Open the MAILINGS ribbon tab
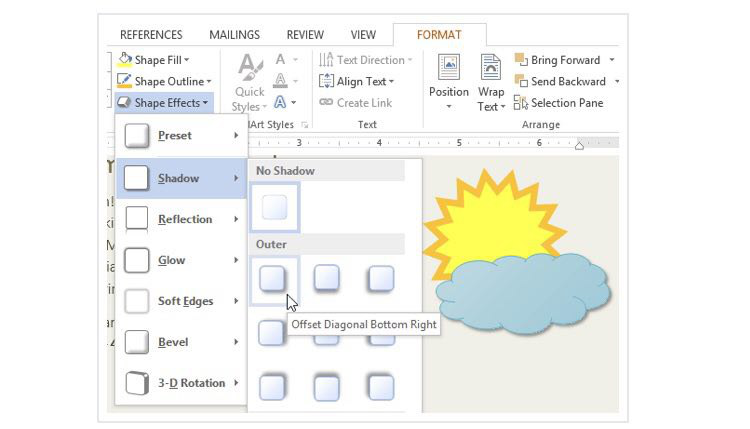 (x=234, y=35)
